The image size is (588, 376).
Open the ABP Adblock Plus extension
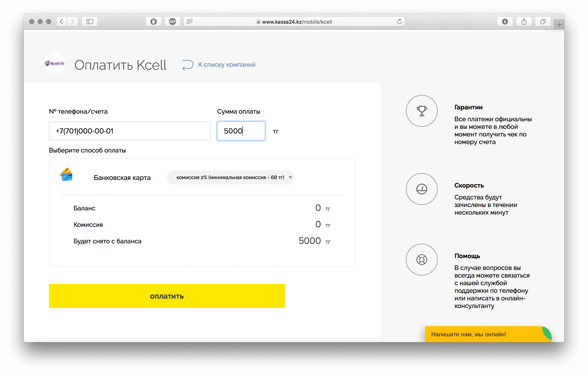(172, 22)
